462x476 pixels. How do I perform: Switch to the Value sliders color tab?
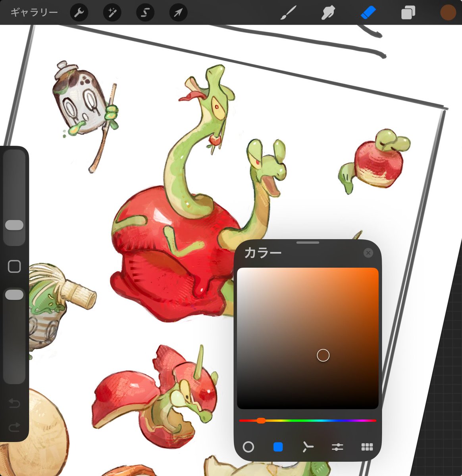pyautogui.click(x=337, y=447)
